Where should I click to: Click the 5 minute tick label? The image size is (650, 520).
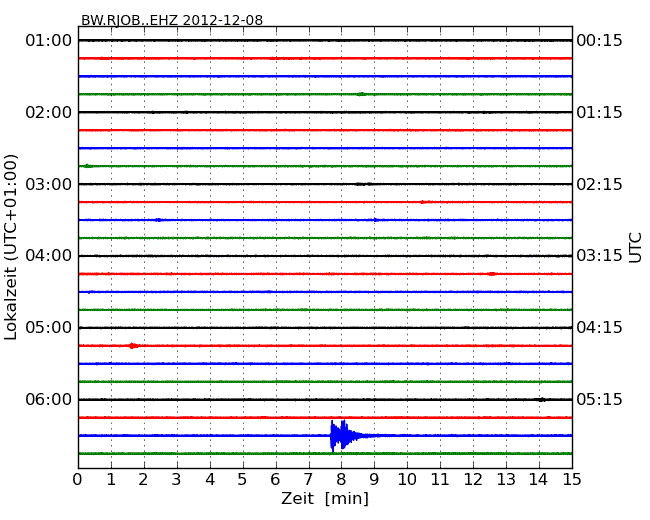pos(243,480)
